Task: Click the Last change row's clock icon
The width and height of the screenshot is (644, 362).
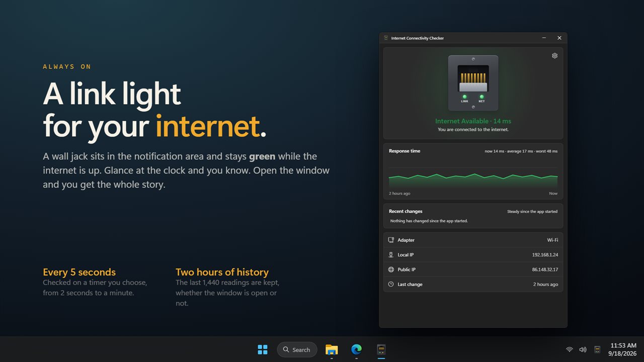Action: pos(391,284)
